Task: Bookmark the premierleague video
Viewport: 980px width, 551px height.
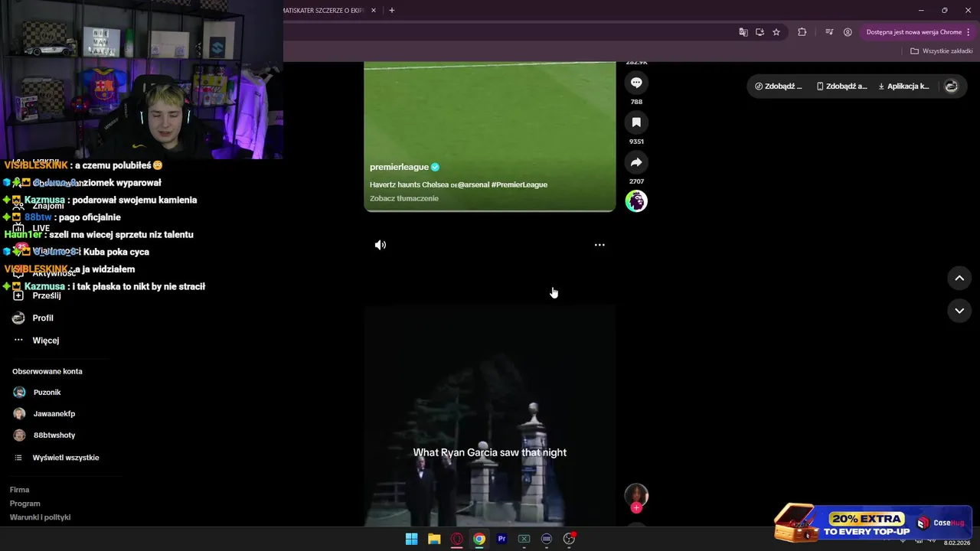Action: 636,122
